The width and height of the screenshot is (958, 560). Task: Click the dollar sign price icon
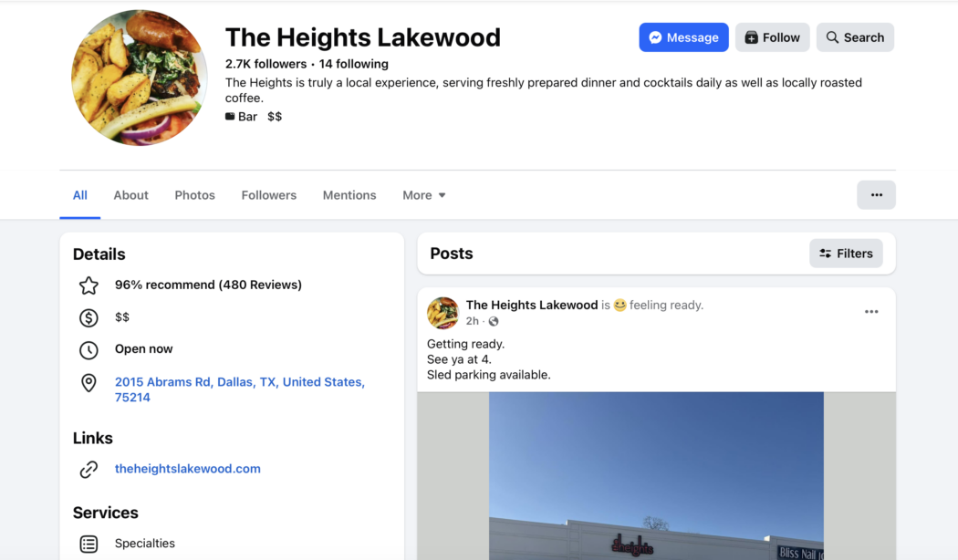[89, 317]
